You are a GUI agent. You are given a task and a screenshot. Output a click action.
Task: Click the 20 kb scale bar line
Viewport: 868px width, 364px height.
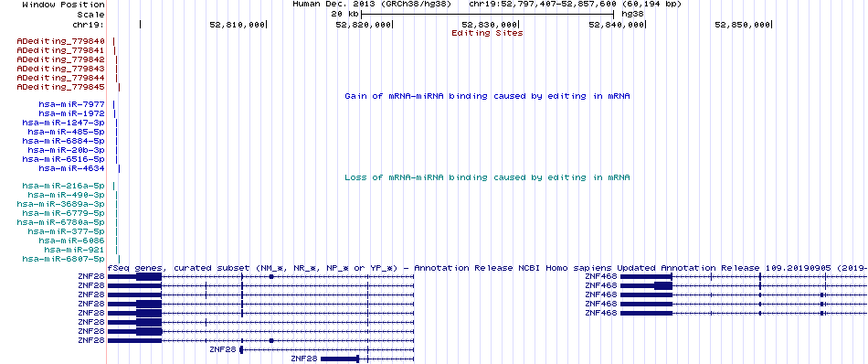(488, 15)
